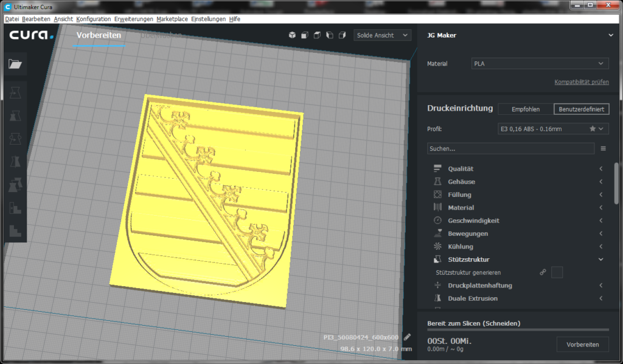Enable Stützstruktur generieren checkbox
The width and height of the screenshot is (623, 364).
click(x=557, y=272)
